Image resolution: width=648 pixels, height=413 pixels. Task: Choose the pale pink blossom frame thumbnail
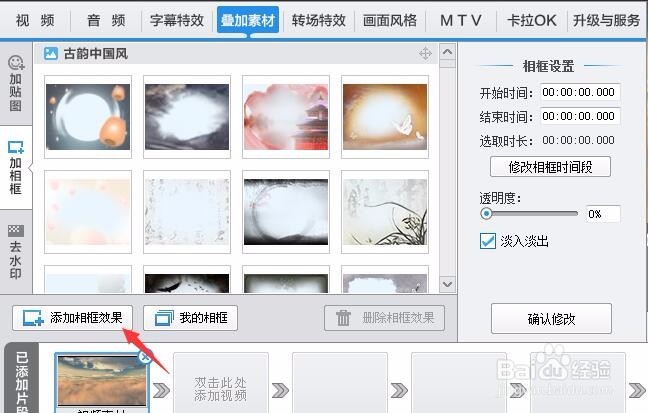[x=88, y=212]
